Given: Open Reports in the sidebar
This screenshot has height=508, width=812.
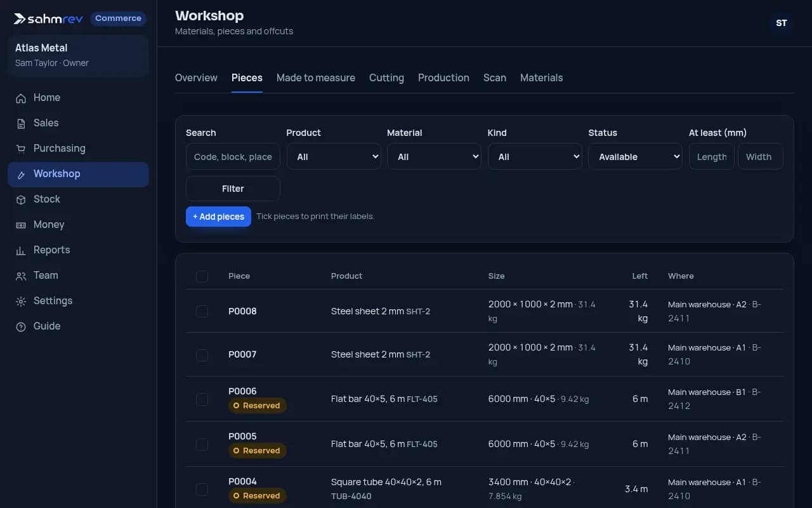Looking at the screenshot, I should pyautogui.click(x=78, y=250).
